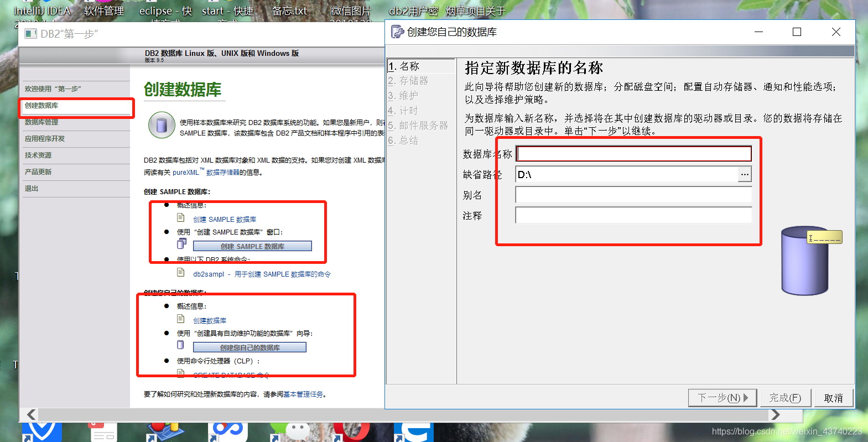Screen dimensions: 868x442
Task: Click the large database cylinder graphic in wizard
Action: (805, 260)
